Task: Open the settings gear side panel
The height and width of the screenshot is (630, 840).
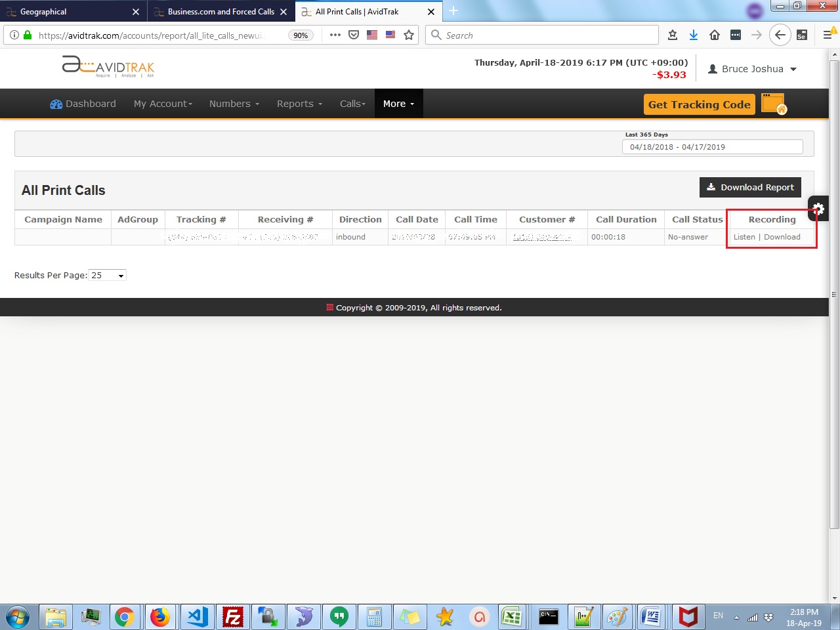Action: [x=818, y=209]
